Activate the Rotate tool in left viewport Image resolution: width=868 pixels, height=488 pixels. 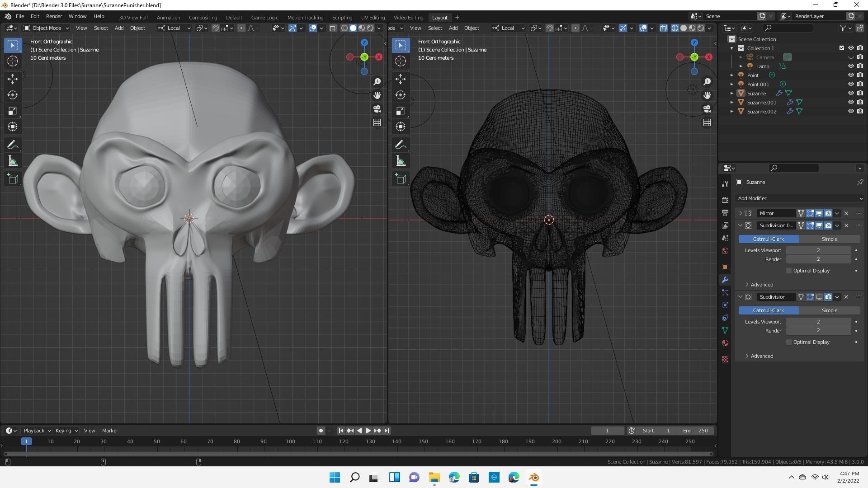pos(13,95)
